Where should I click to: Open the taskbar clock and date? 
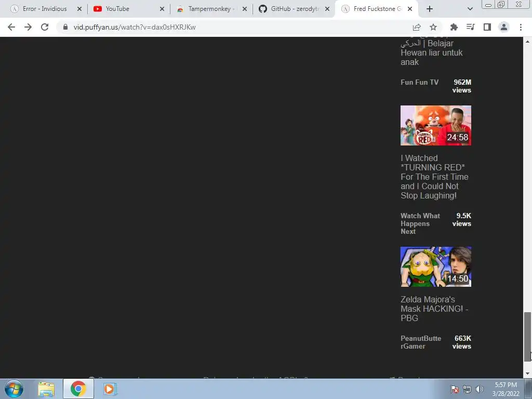pyautogui.click(x=506, y=389)
